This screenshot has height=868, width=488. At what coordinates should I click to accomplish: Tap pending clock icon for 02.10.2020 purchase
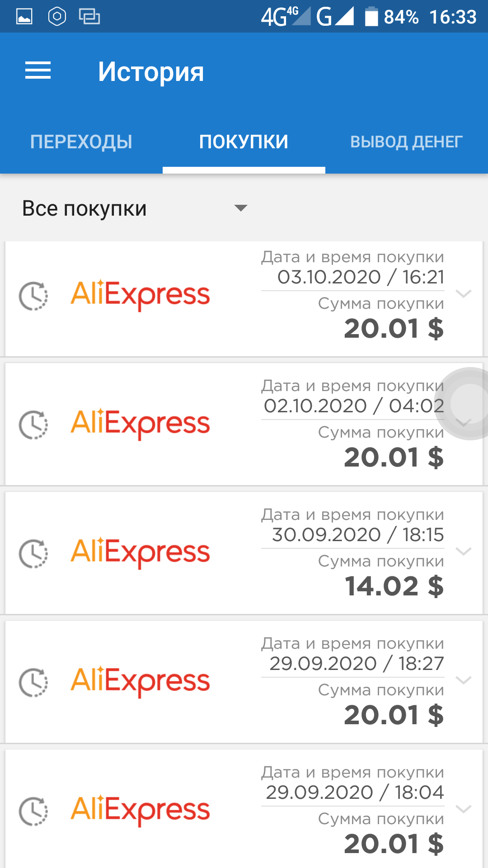(33, 425)
